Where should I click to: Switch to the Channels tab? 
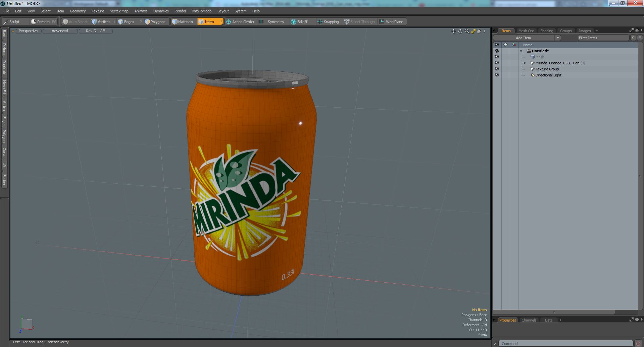[529, 320]
